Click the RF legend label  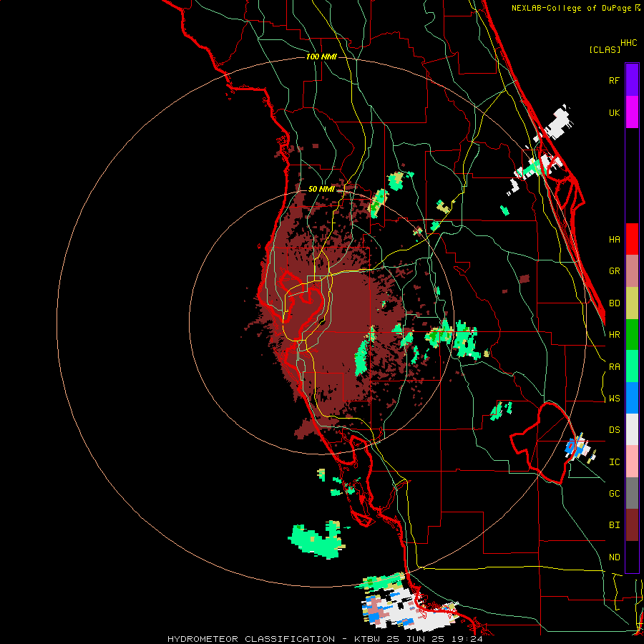click(x=614, y=81)
